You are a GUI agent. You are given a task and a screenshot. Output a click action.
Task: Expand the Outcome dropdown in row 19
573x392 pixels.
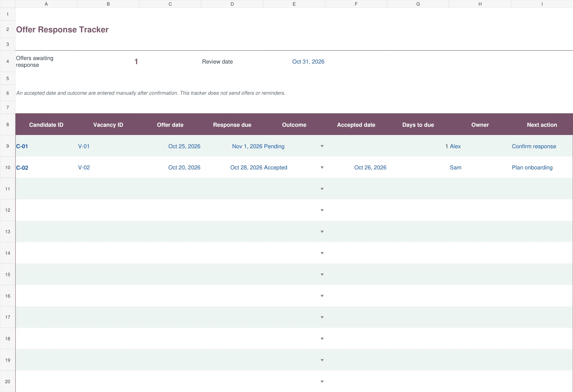[322, 360]
